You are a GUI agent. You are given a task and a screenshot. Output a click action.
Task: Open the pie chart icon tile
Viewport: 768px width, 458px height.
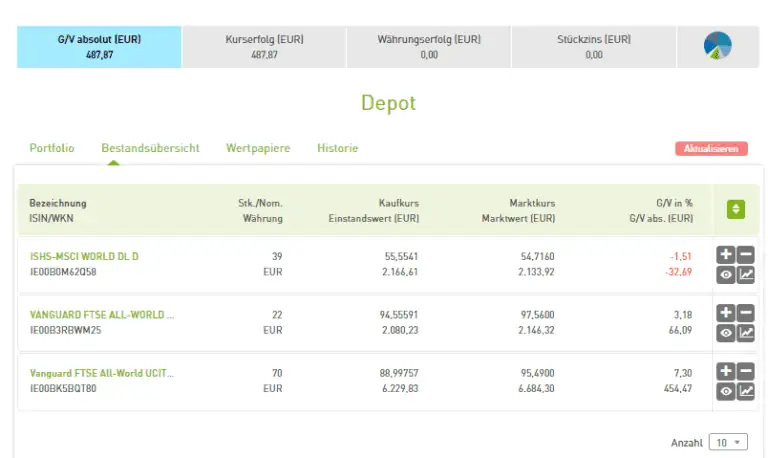718,47
